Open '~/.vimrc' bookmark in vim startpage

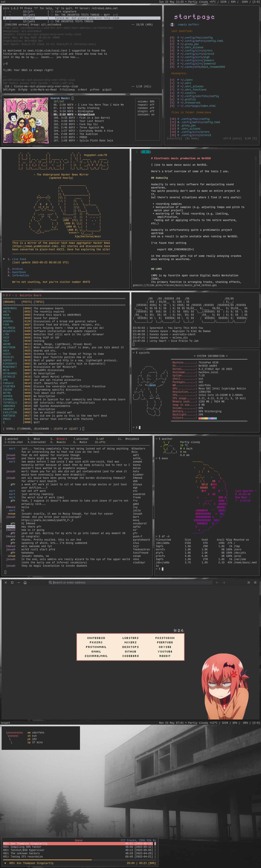pyautogui.click(x=187, y=80)
